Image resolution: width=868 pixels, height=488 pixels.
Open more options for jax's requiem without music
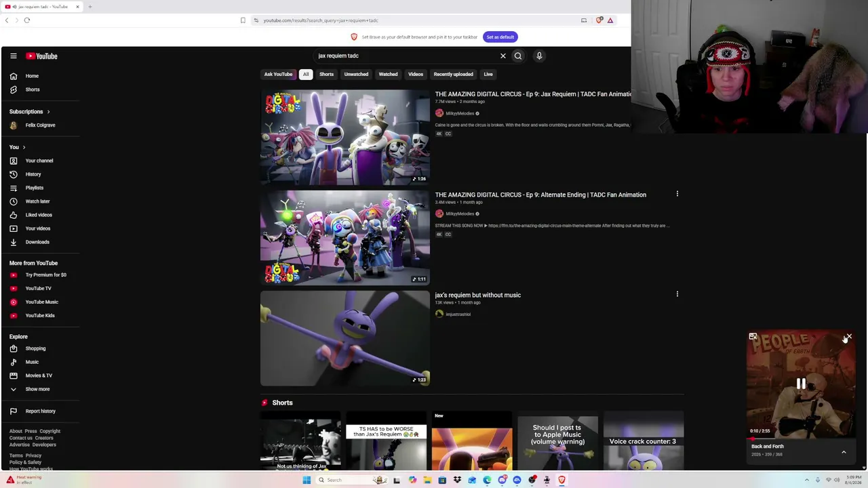pyautogui.click(x=677, y=294)
